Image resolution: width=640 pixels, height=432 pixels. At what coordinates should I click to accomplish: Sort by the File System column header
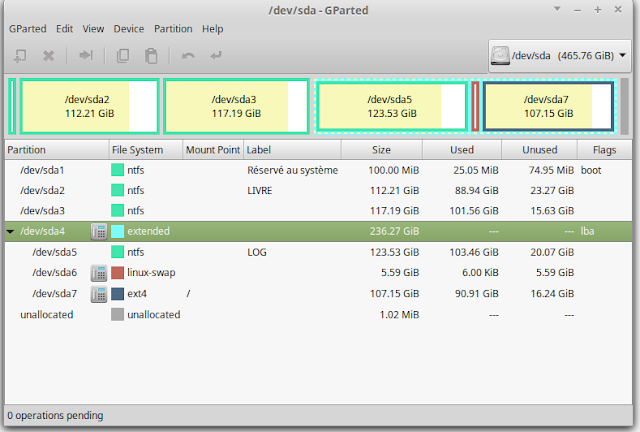146,150
